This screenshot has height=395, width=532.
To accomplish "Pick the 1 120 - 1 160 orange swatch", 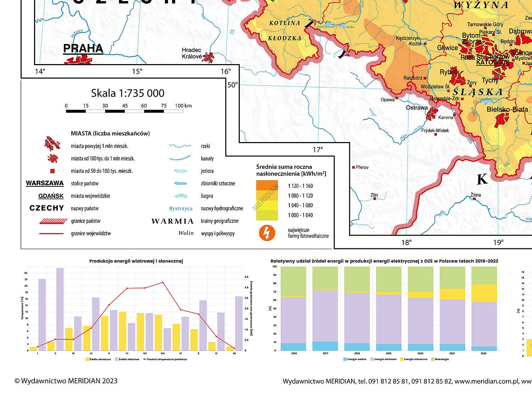I will [x=267, y=186].
